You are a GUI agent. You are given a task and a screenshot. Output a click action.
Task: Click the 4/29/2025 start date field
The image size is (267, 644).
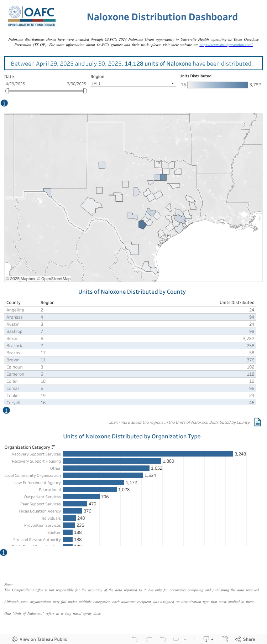[15, 84]
